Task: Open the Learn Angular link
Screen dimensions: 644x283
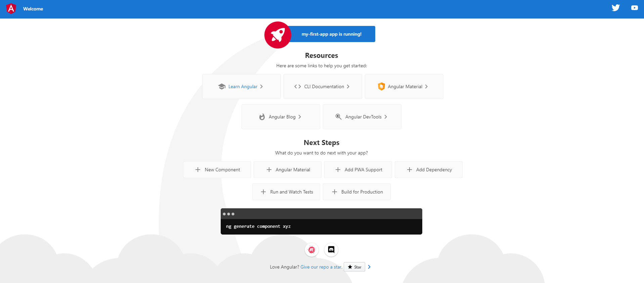Action: [242, 86]
